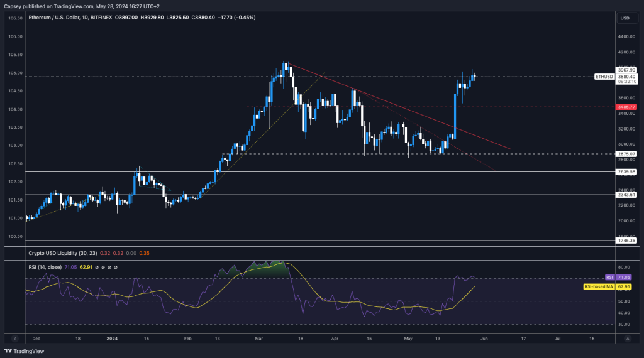Click the 2875.07 dashed level price label

coord(628,153)
